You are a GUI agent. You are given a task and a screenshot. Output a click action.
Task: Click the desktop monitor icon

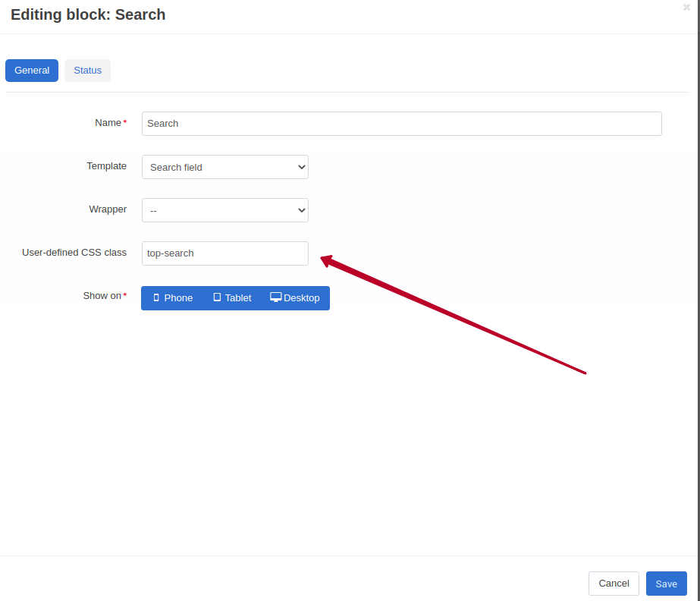pyautogui.click(x=276, y=297)
